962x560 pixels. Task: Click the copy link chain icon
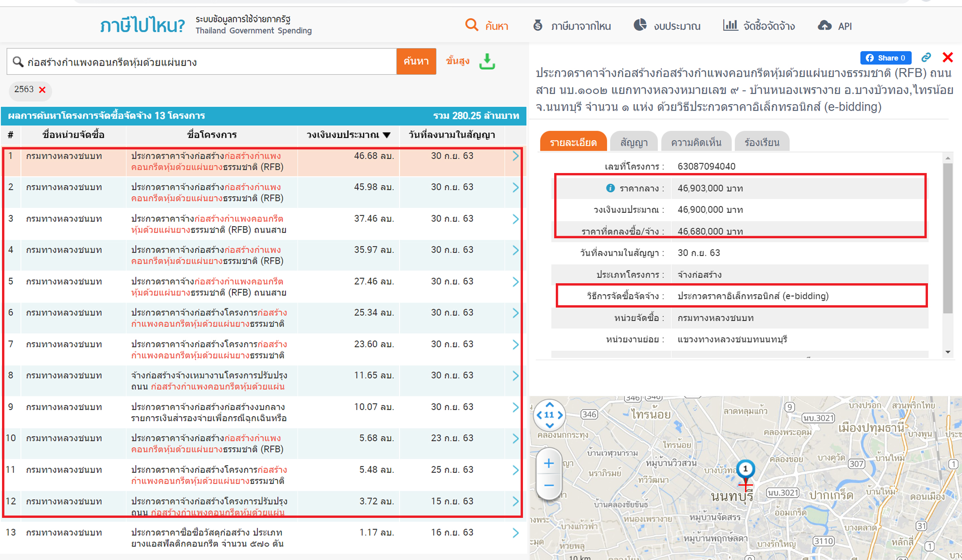(x=926, y=58)
